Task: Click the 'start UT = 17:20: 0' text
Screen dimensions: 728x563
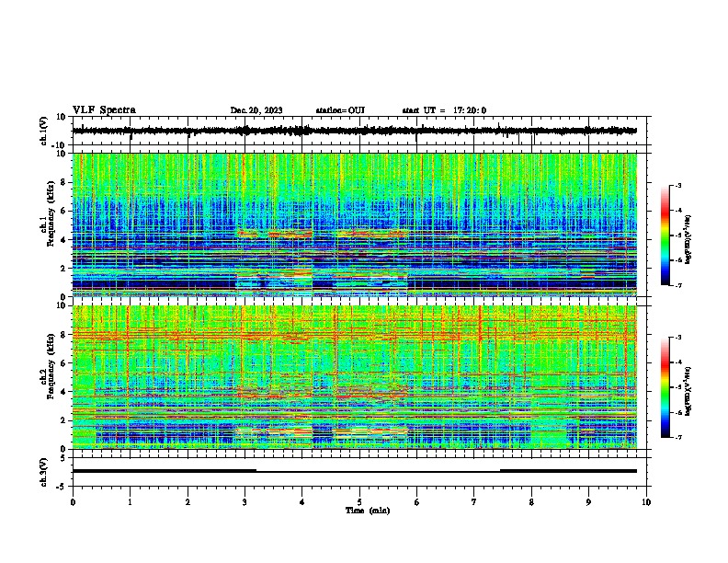Action: click(444, 110)
